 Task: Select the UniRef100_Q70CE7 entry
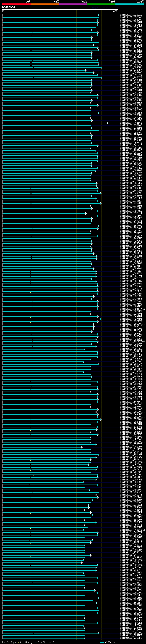coord(131,70)
